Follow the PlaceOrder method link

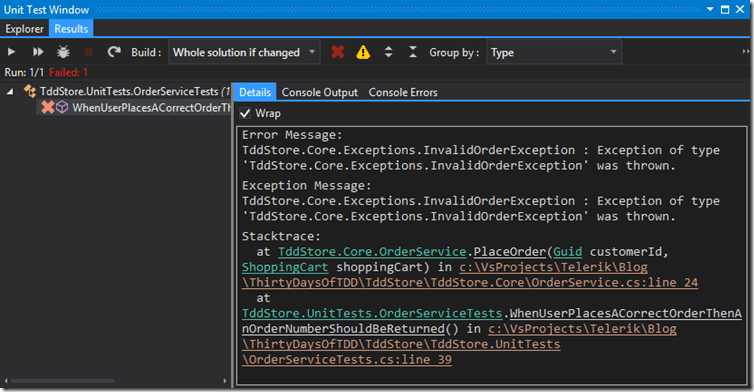coord(510,252)
